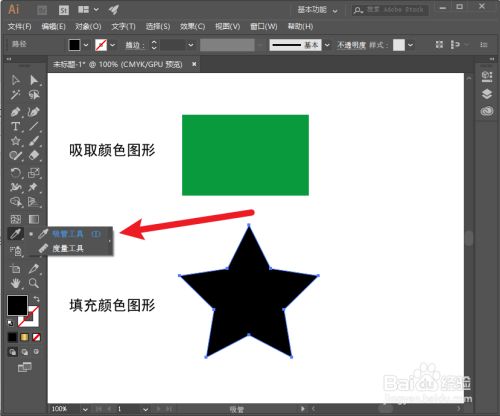Reset to default fill and stroke
Screen dimensions: 500x416
pos(11,323)
